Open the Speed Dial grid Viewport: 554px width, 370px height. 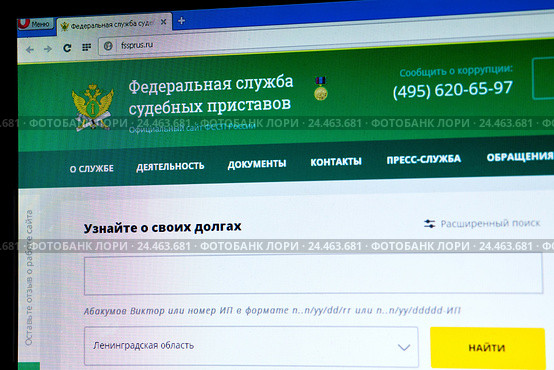[86, 47]
